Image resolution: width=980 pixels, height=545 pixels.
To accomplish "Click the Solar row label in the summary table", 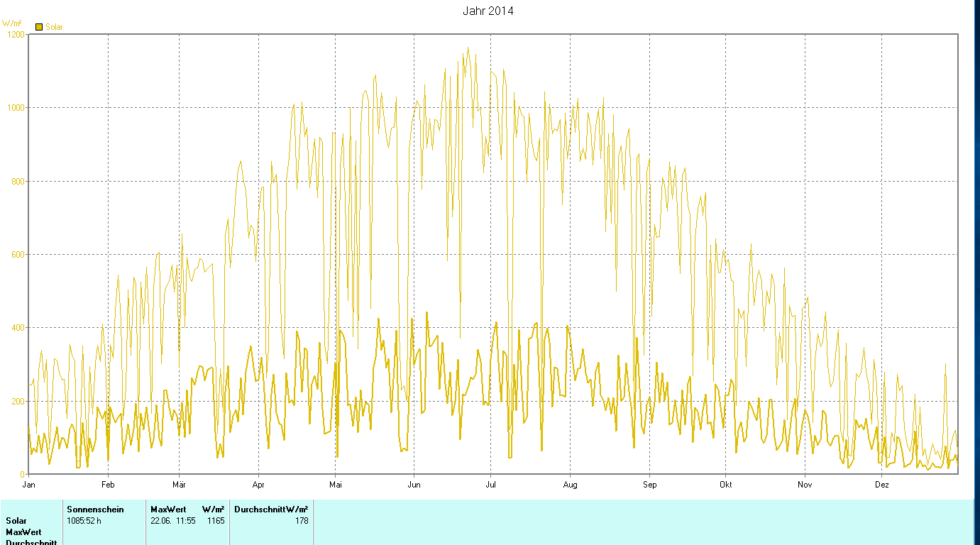I will click(x=16, y=521).
